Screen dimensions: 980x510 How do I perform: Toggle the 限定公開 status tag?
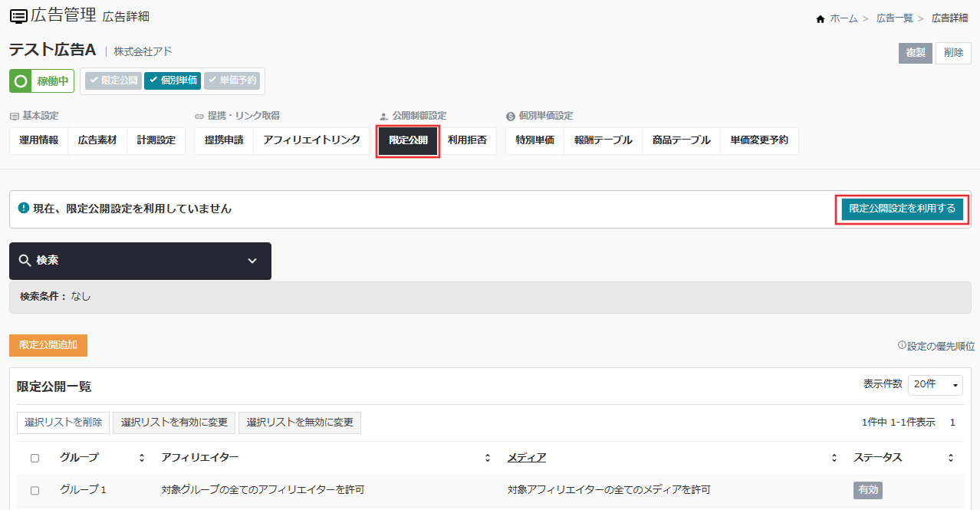tap(113, 81)
